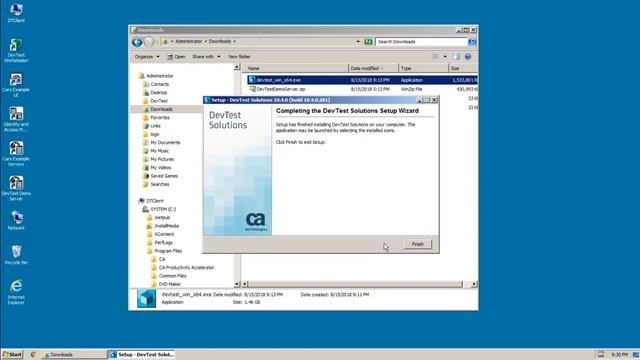
Task: Select the Network desktop icon
Action: [x=16, y=220]
